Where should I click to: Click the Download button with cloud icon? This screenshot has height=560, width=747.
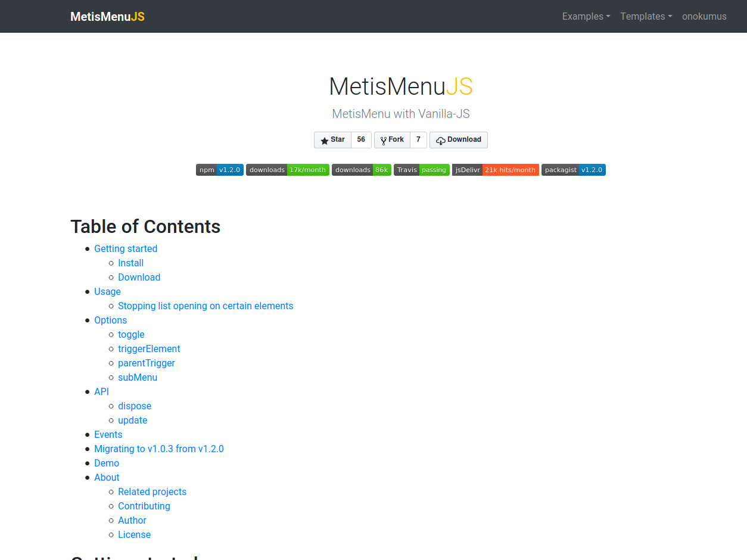459,140
